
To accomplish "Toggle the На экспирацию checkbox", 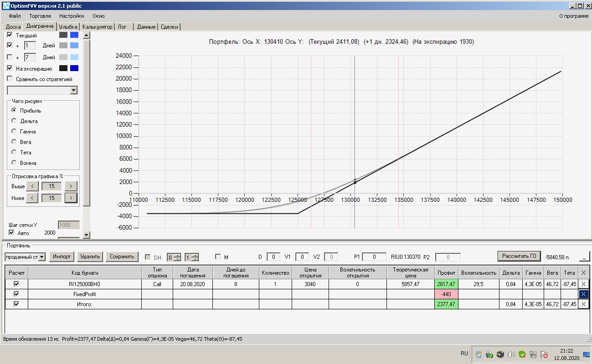I will (10, 68).
